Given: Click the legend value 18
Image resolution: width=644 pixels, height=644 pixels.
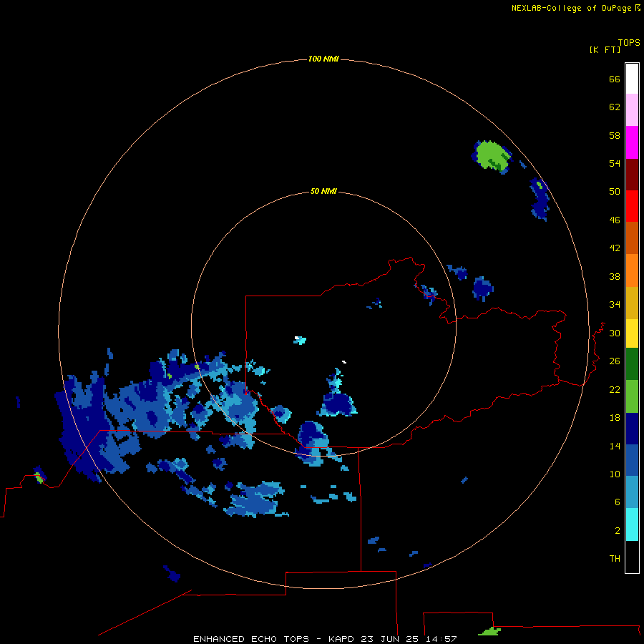Looking at the screenshot, I should [x=615, y=418].
